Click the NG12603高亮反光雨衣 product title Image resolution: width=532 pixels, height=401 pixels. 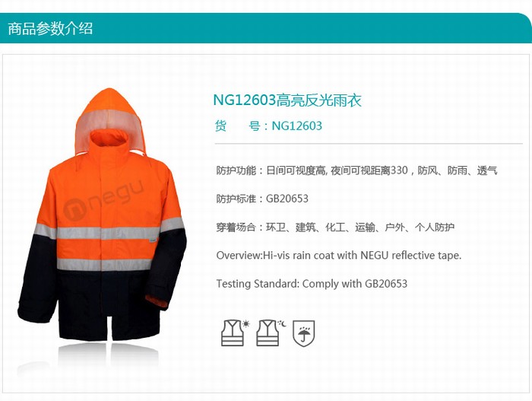coord(287,100)
